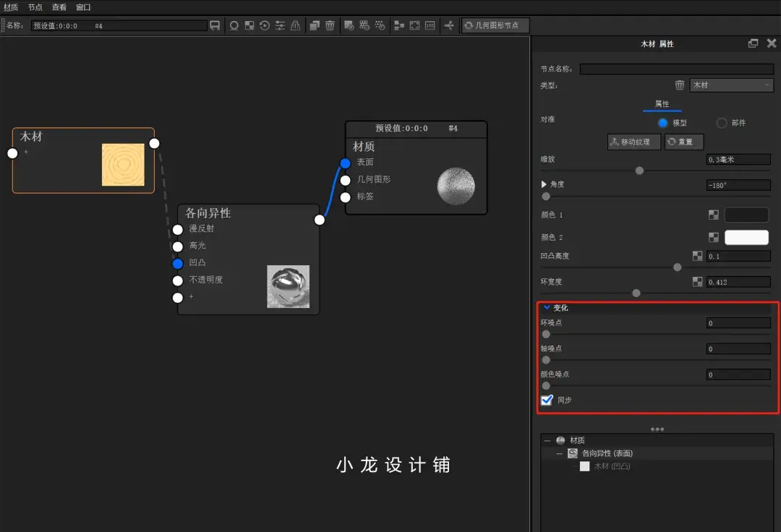781x532 pixels.
Task: Uncheck the 同步 checkbox
Action: coord(547,400)
